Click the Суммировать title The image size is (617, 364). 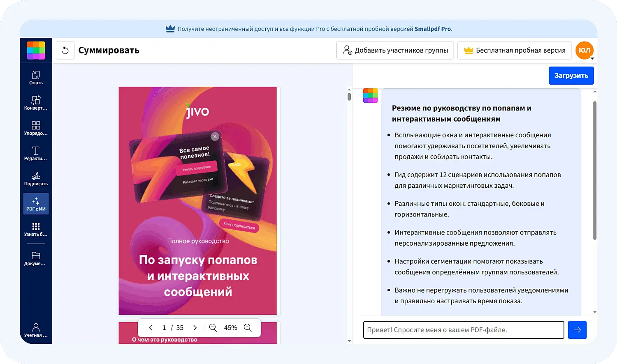109,51
